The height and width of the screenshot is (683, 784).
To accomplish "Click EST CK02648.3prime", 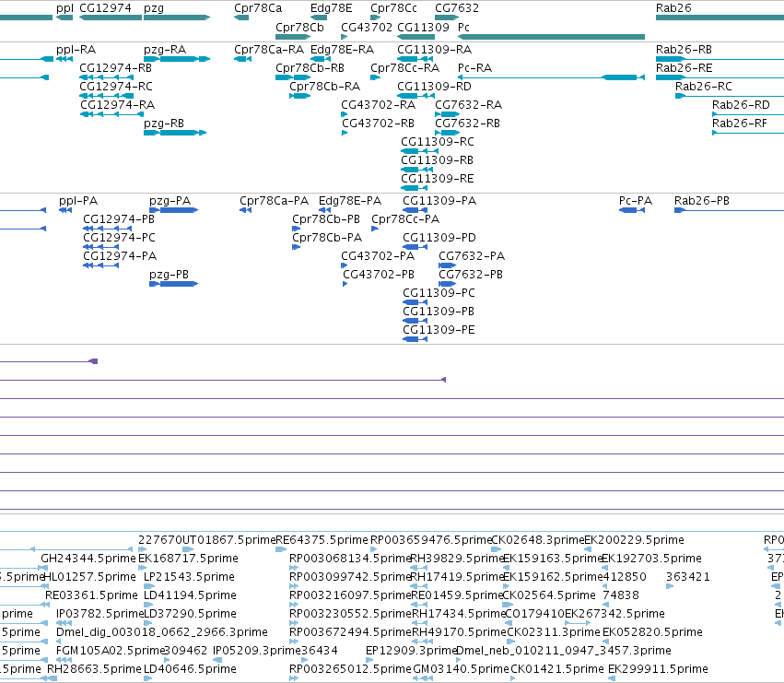I will pyautogui.click(x=537, y=540).
